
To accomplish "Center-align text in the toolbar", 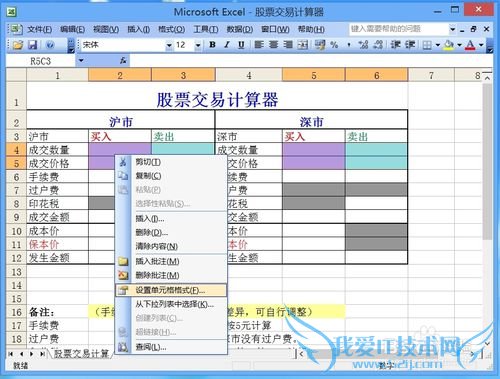I will point(273,45).
